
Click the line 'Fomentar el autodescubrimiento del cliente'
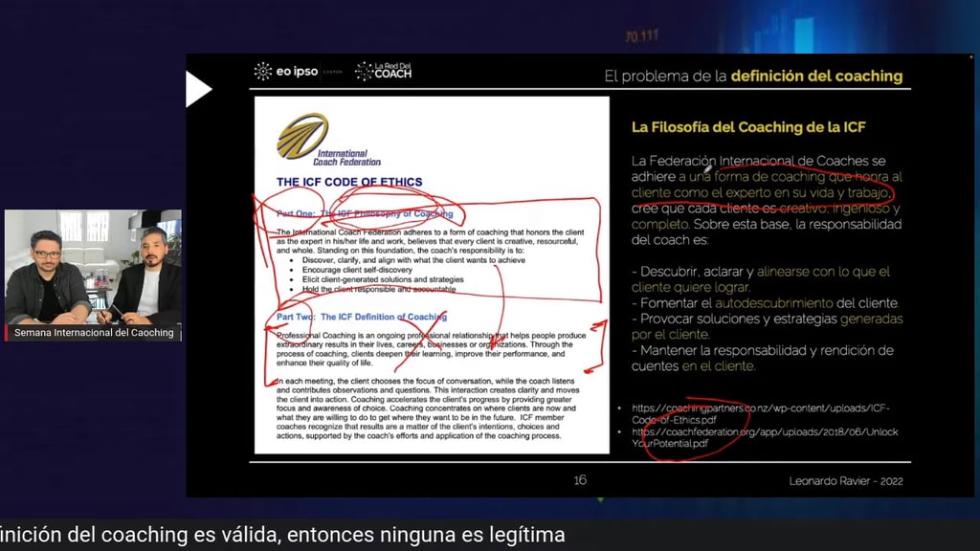(765, 303)
